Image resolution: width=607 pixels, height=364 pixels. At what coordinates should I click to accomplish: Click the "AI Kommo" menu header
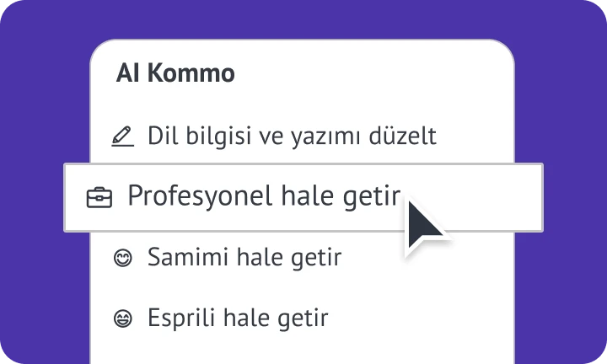[175, 74]
